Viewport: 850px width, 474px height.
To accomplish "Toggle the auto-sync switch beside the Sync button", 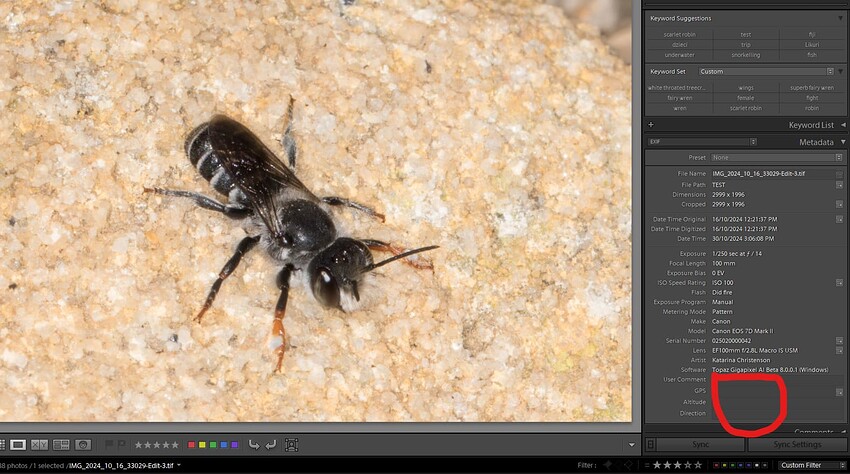I will (x=651, y=444).
